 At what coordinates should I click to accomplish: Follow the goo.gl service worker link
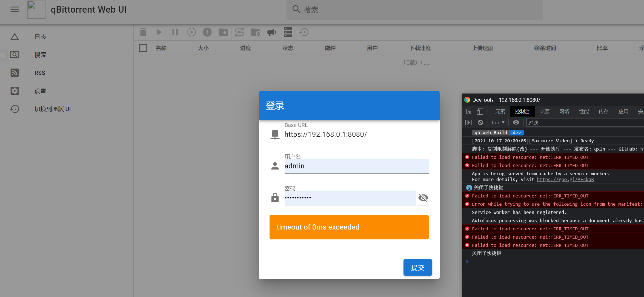[565, 179]
